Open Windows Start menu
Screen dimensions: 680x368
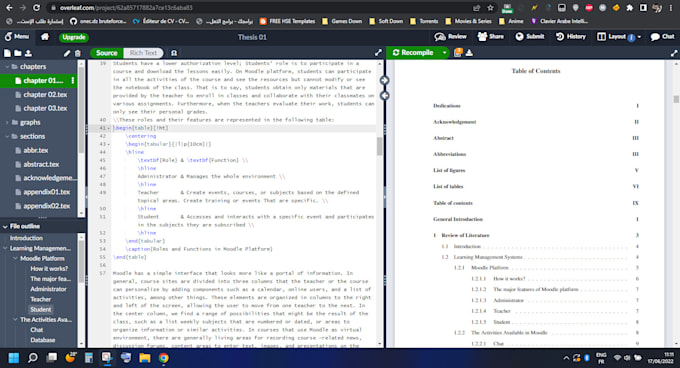click(13, 358)
